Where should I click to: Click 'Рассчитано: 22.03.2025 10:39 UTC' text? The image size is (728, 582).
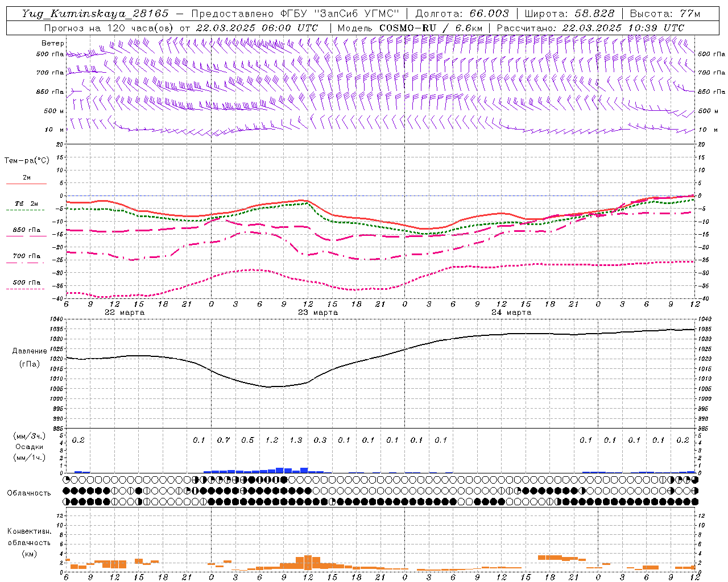click(x=590, y=28)
